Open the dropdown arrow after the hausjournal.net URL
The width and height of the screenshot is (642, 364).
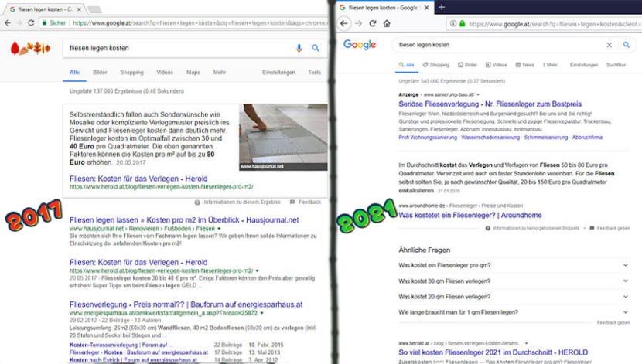219,229
